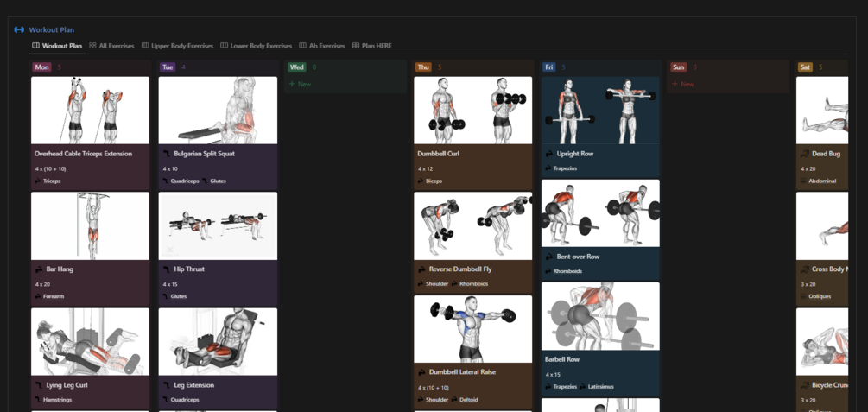Click '4 x 12' on the Dumbbell Curl card
The image size is (868, 412).
coord(425,168)
